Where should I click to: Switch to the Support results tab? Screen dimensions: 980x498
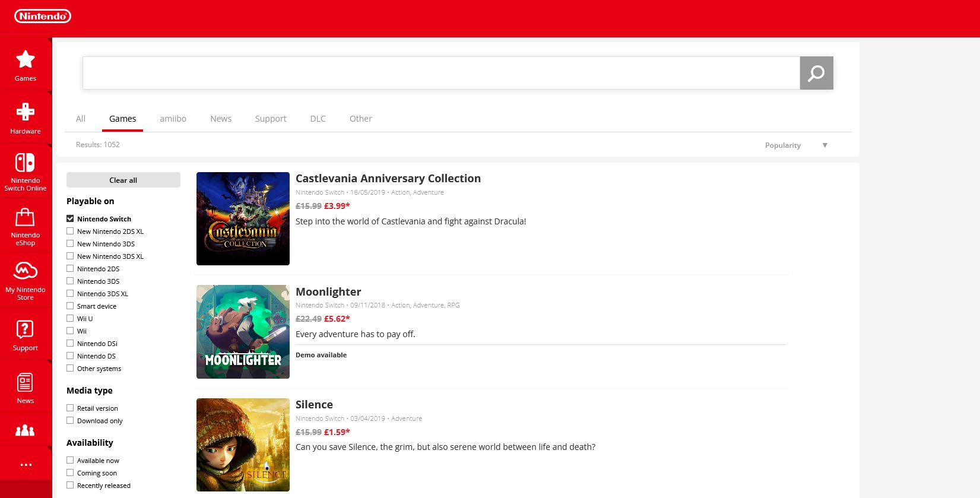271,119
